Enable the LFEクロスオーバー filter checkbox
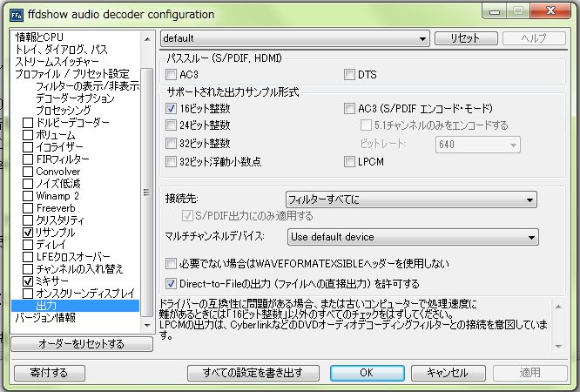This screenshot has height=392, width=580. click(x=28, y=257)
